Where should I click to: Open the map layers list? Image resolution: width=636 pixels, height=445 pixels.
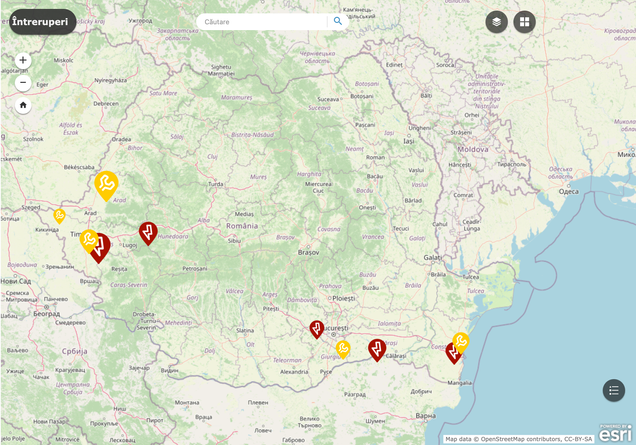[496, 22]
